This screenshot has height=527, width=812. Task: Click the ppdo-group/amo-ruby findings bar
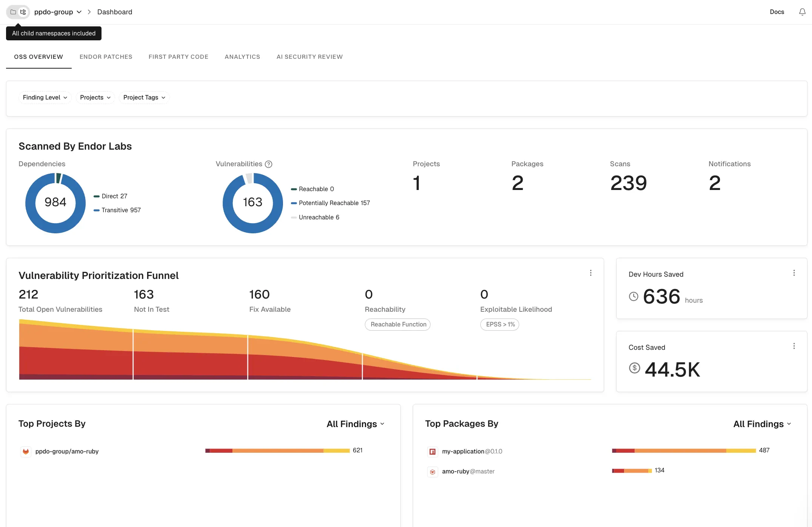(x=277, y=451)
